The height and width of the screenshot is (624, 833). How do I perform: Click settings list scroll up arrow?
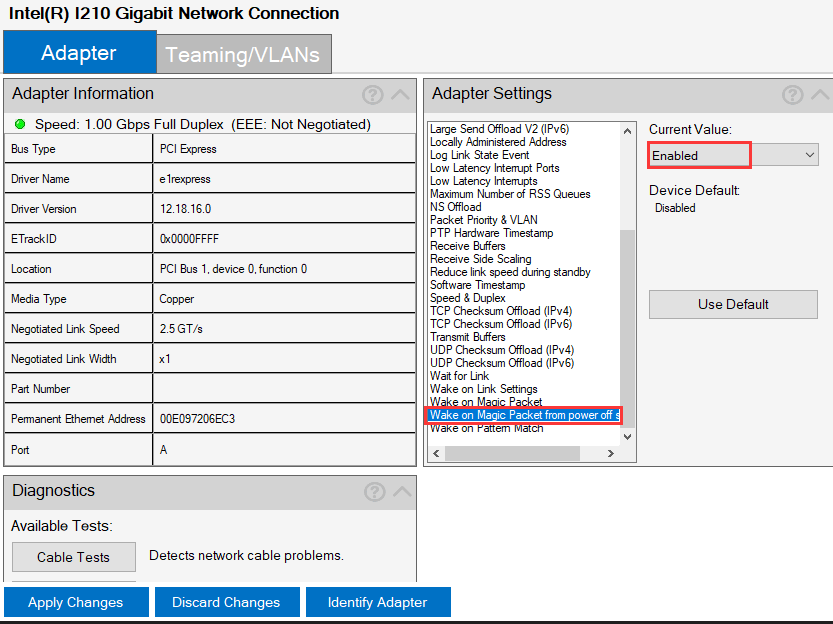point(627,131)
